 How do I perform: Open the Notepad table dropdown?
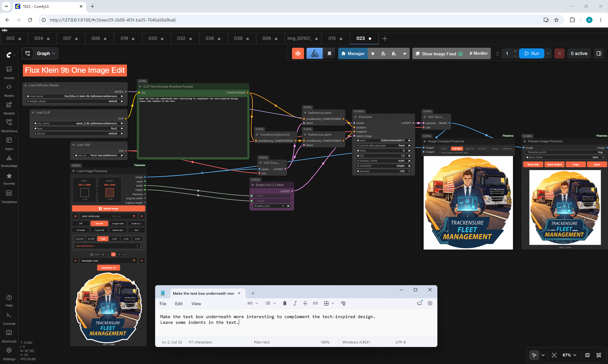click(x=329, y=303)
